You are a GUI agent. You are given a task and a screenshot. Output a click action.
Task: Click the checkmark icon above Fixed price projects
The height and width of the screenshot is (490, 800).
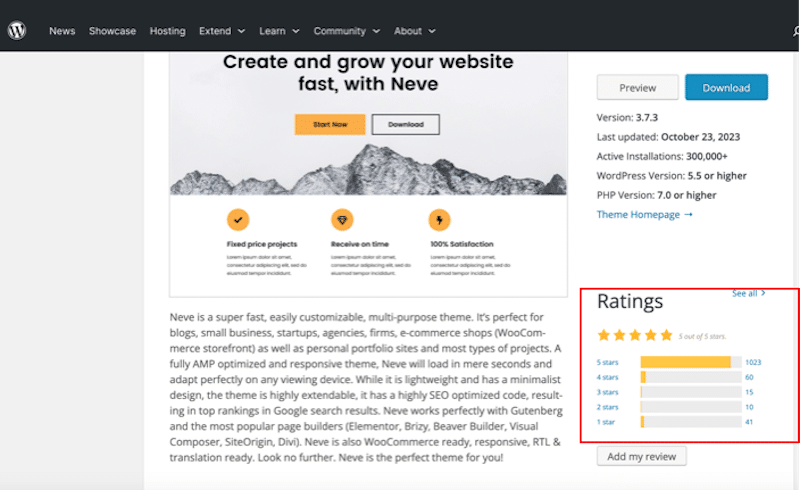point(238,220)
